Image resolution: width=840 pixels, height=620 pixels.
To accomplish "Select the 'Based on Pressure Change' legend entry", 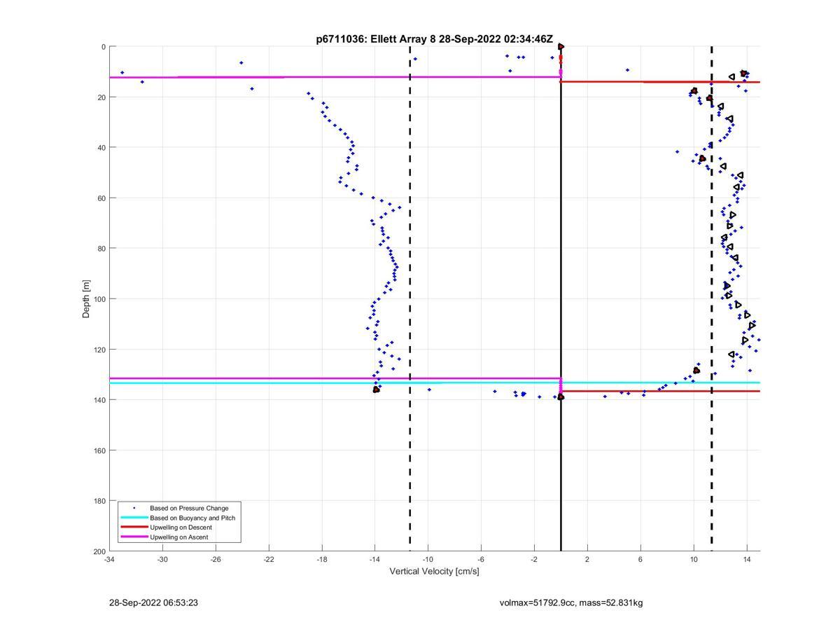I will click(x=189, y=508).
